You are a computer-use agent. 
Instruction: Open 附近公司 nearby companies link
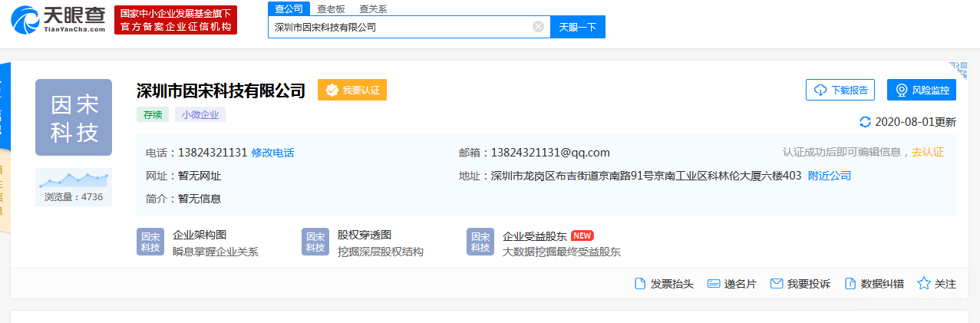pos(830,176)
